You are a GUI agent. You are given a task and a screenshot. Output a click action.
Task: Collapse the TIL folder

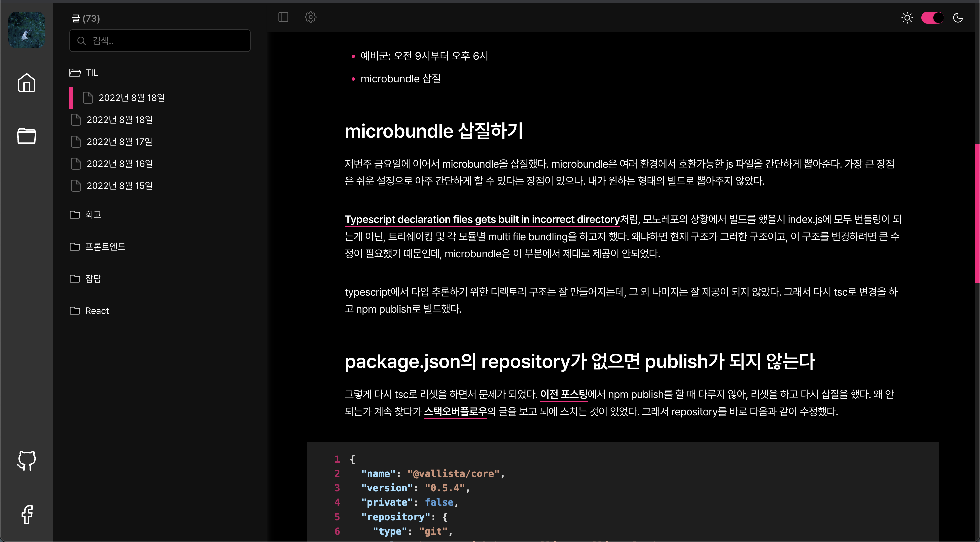tap(91, 73)
